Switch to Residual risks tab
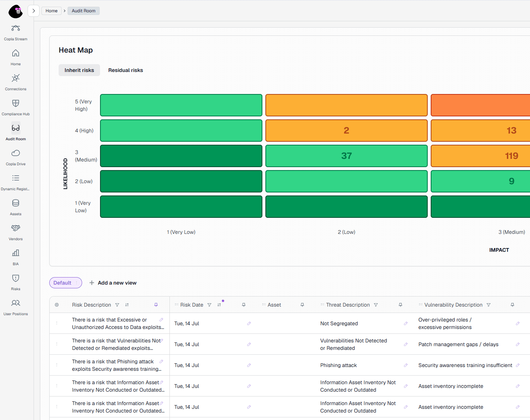 125,70
